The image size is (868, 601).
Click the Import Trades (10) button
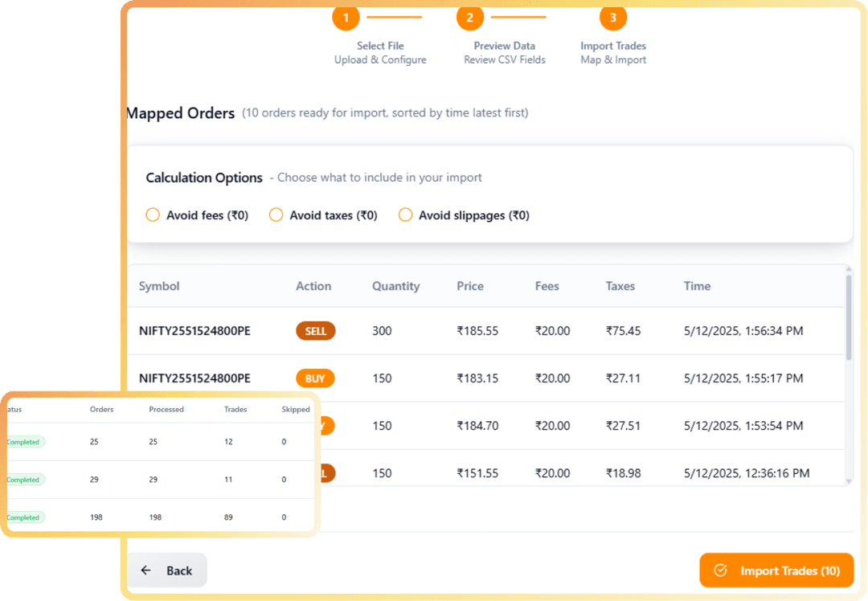point(776,570)
